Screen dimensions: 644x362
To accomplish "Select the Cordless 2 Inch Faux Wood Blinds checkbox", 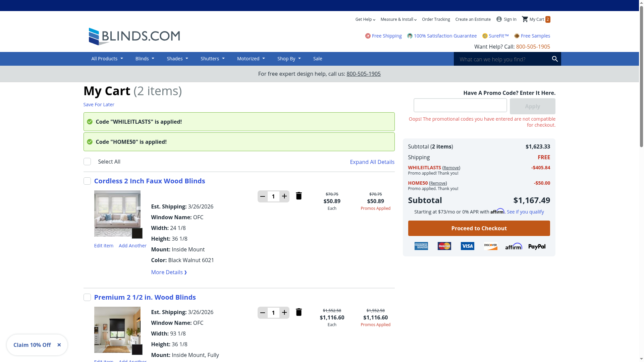I will (x=87, y=181).
